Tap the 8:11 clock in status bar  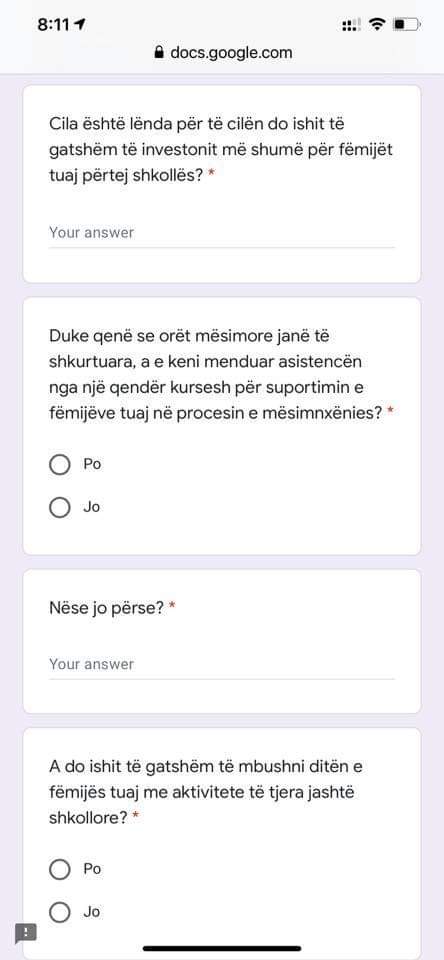point(53,24)
